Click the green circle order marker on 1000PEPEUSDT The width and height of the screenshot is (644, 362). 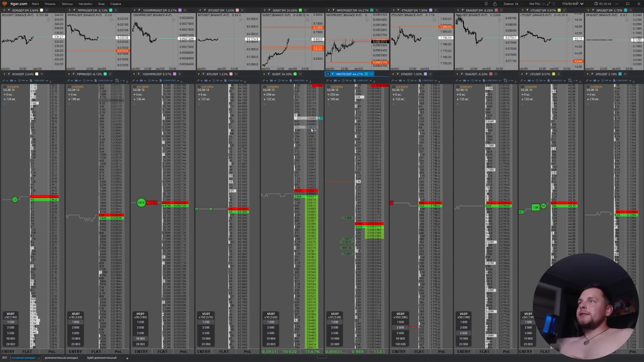141,203
